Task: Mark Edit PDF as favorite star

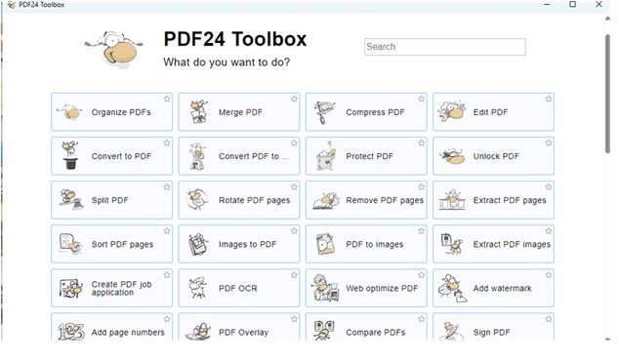Action: click(549, 99)
